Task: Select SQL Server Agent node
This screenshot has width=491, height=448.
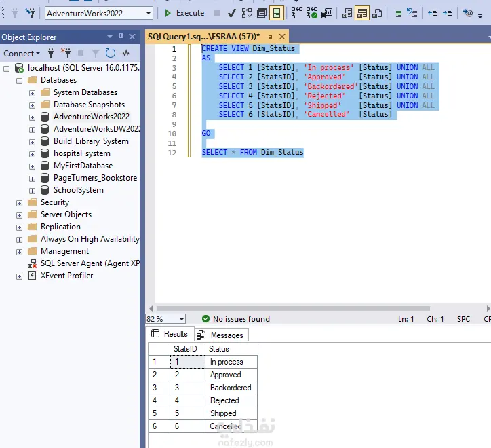Action: pyautogui.click(x=90, y=263)
